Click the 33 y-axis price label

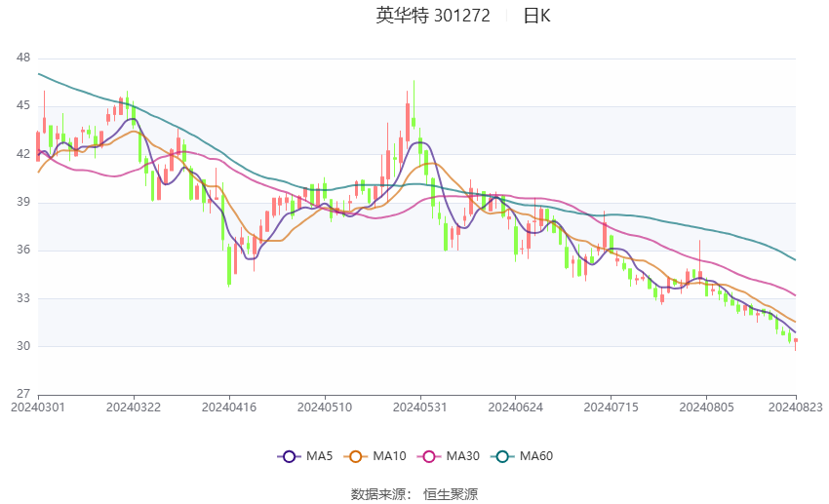click(x=23, y=298)
